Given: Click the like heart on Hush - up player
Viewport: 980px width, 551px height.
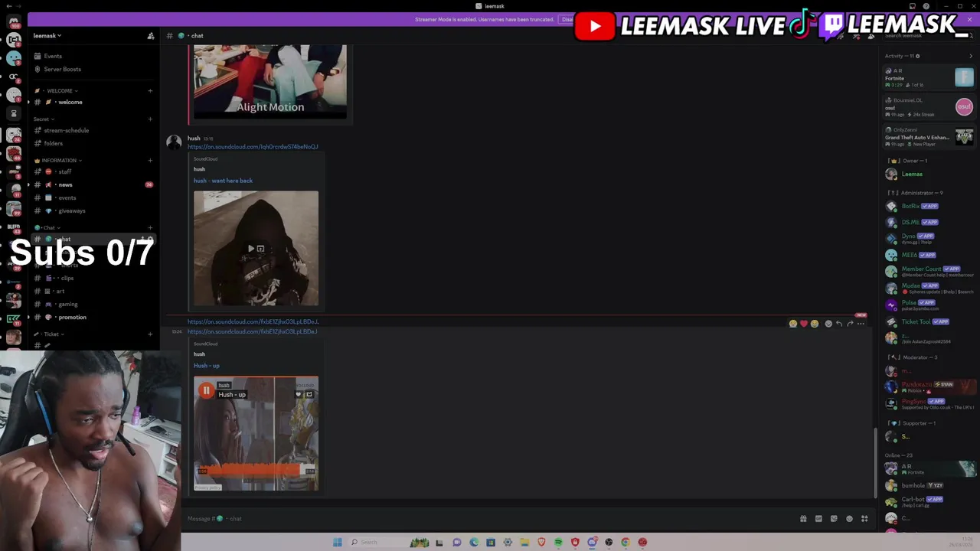Looking at the screenshot, I should point(299,395).
